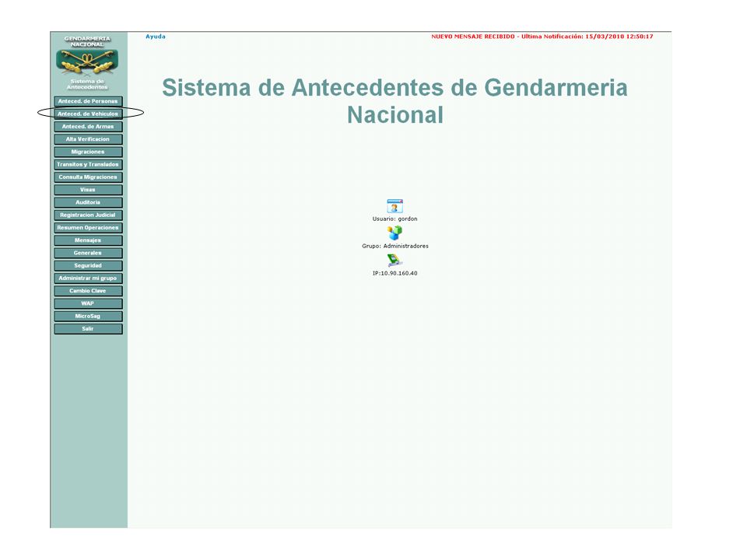Click the Visas button
The height and width of the screenshot is (560, 747).
tap(88, 190)
